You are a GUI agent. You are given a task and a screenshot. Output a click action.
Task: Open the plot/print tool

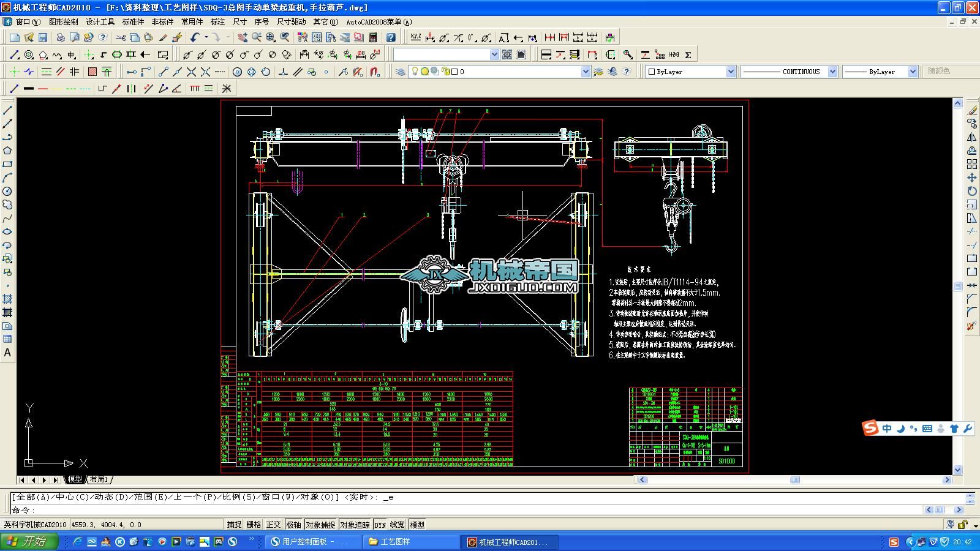[60, 38]
